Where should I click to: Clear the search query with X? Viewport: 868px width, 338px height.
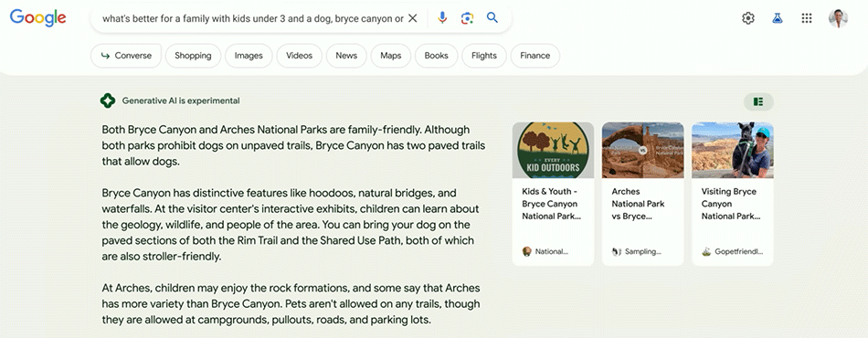pos(412,18)
